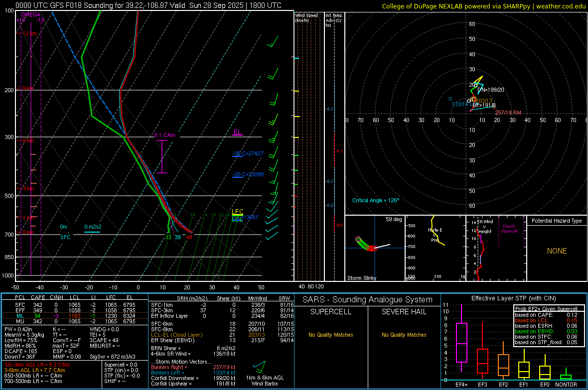Click the 'Eff Shear (EBWD)' row
This screenshot has height=390, width=588.
point(221,340)
